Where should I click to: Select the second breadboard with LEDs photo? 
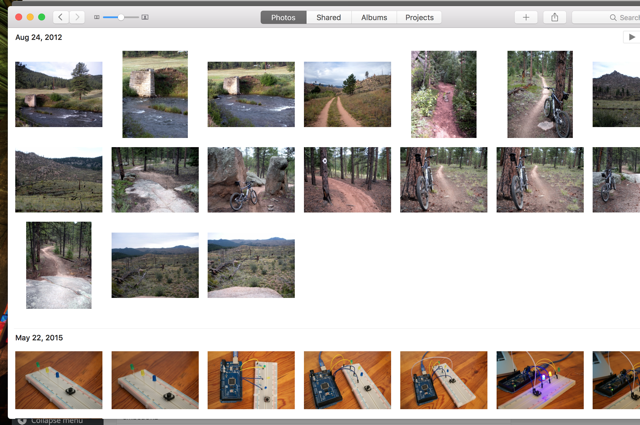point(155,380)
